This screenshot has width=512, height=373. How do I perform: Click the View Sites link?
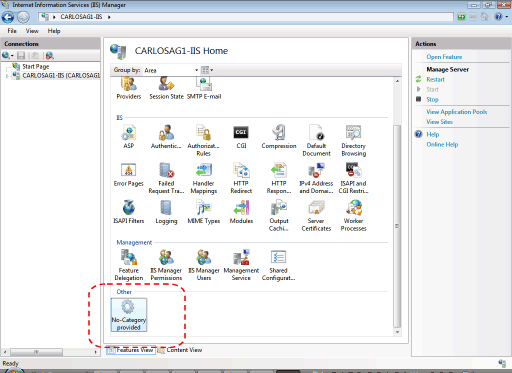(439, 122)
